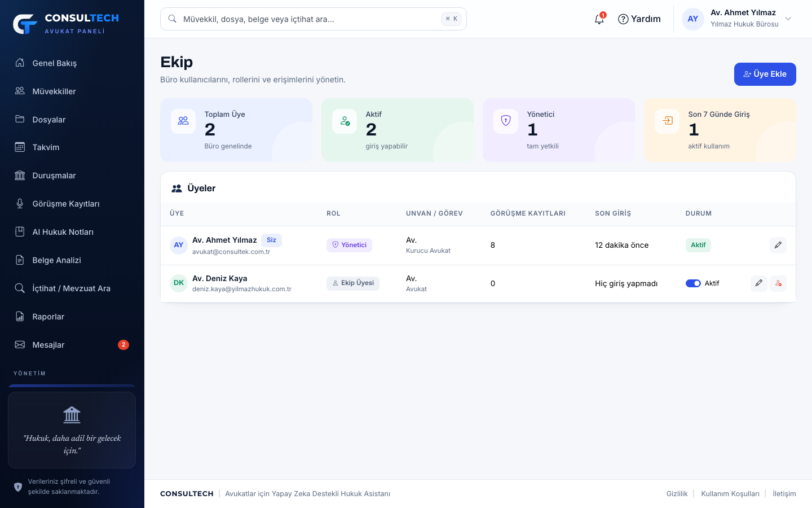Click email deniz.kaya@yilmazhukuk.com.tr
This screenshot has width=812, height=508.
tap(242, 289)
